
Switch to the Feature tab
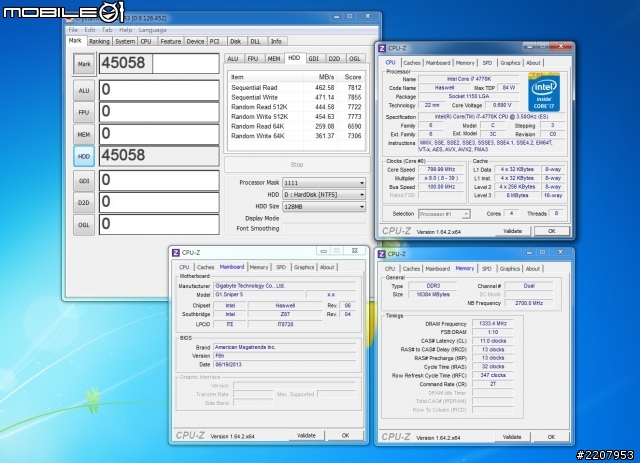point(170,41)
